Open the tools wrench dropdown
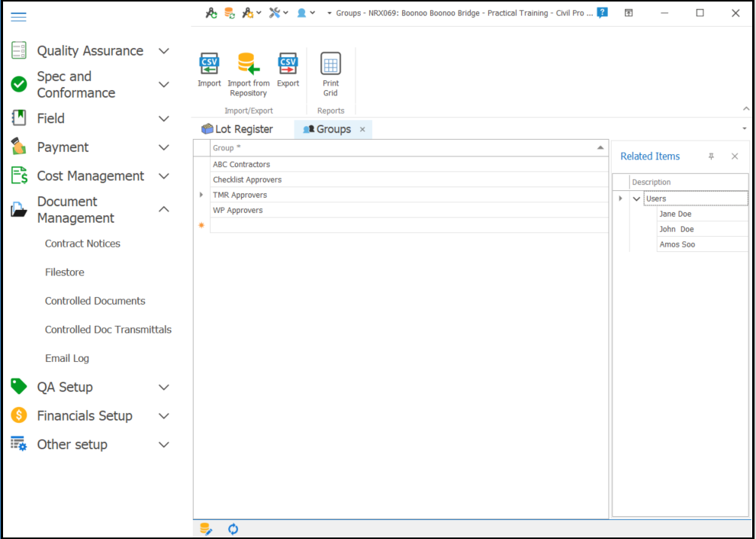Screen dimensions: 756x539 pyautogui.click(x=278, y=13)
